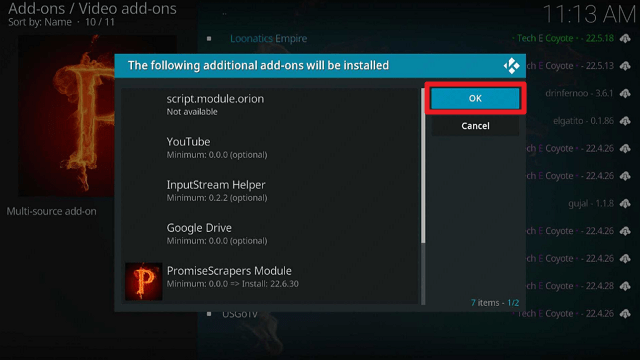The image size is (640, 360).
Task: Click the 7 items - 1/2 counter
Action: tap(495, 303)
